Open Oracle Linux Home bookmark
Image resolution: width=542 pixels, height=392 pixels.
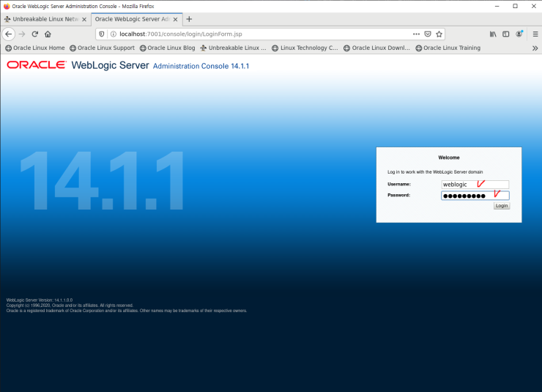[35, 48]
